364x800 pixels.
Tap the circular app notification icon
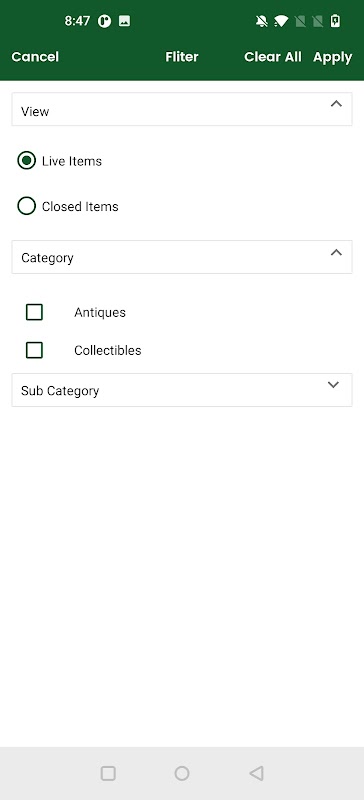pos(105,21)
